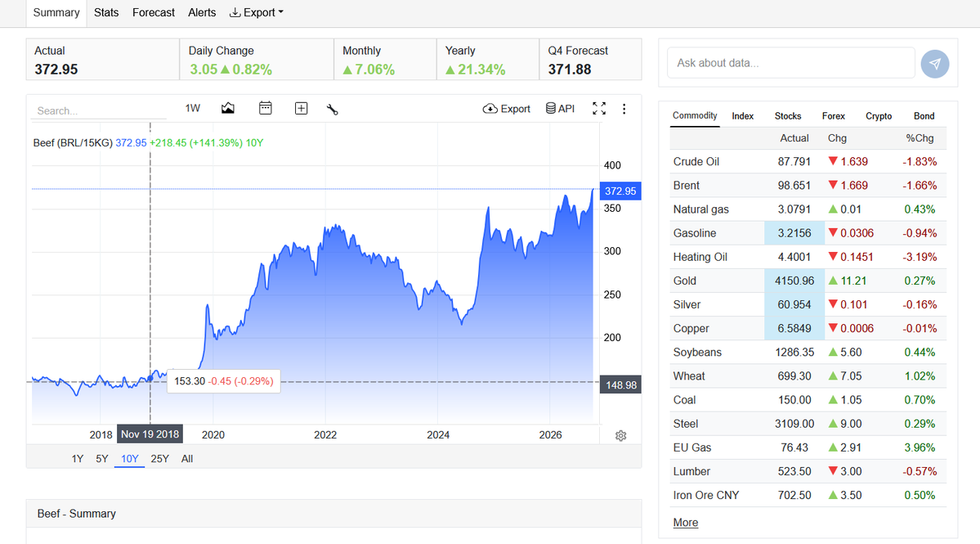
Task: Open the Crude Oil commodity link
Action: tap(696, 161)
